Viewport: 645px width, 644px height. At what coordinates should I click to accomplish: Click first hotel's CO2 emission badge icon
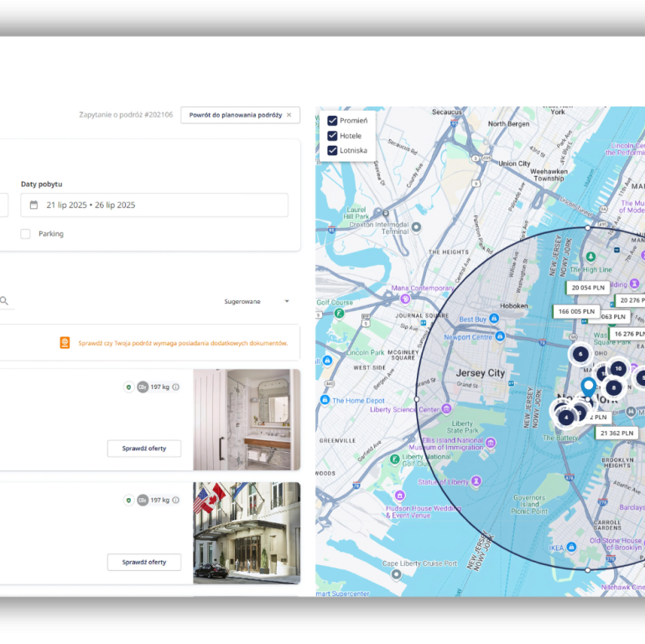143,387
